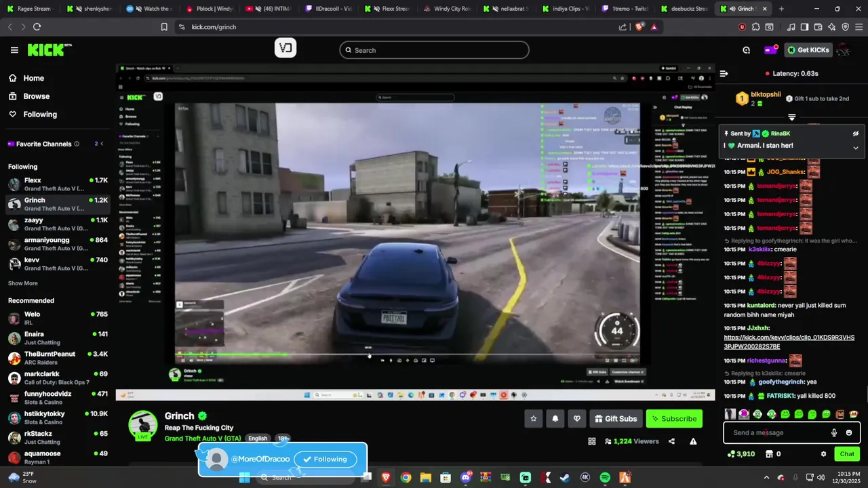Send message with Chat button
The width and height of the screenshot is (868, 488).
pos(847,454)
